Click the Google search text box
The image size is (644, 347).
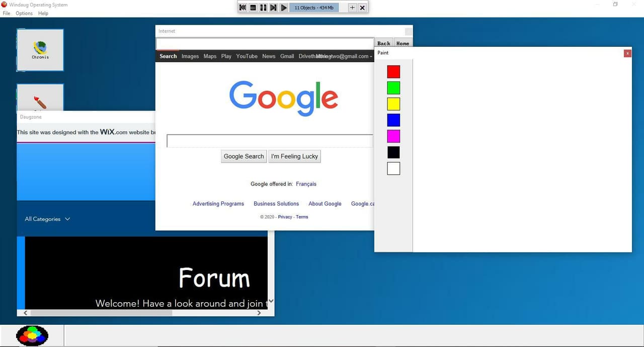(x=270, y=141)
